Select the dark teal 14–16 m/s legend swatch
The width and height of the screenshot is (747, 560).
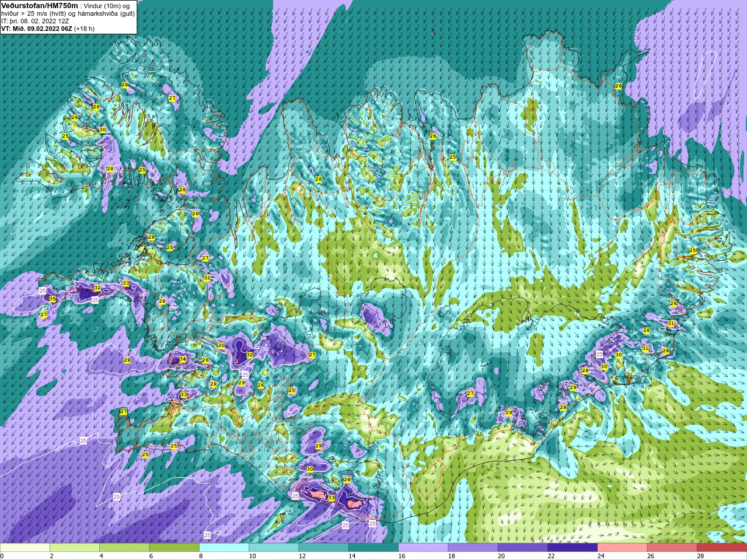pyautogui.click(x=373, y=548)
